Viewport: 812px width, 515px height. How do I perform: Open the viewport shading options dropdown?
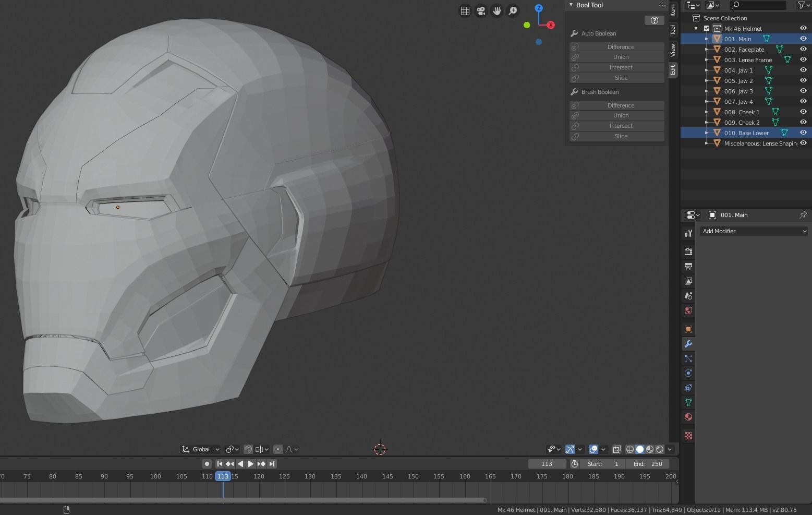pyautogui.click(x=670, y=449)
